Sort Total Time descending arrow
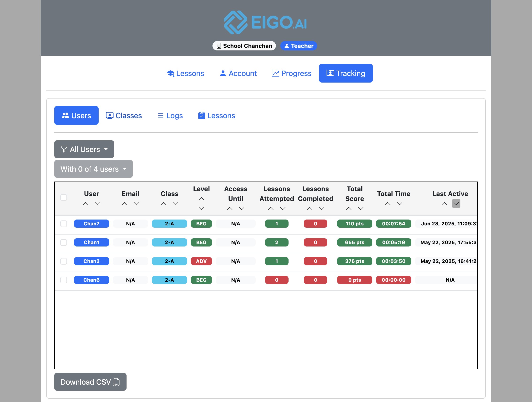Image resolution: width=532 pixels, height=402 pixels. pos(400,204)
